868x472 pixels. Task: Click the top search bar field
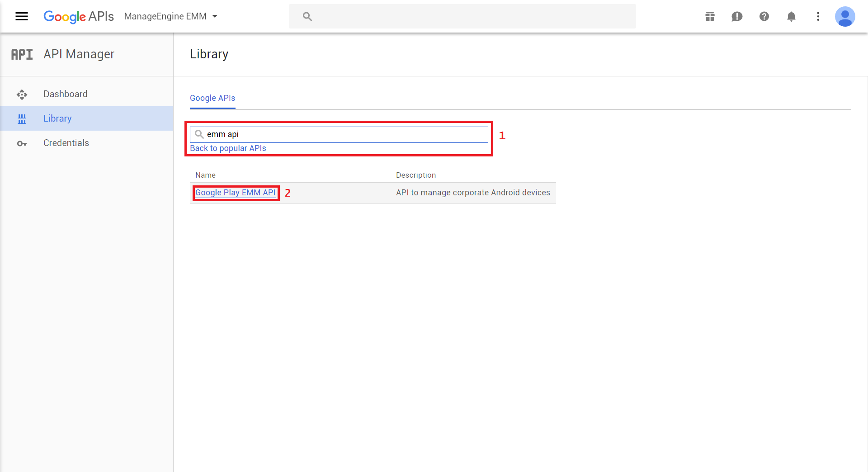462,17
